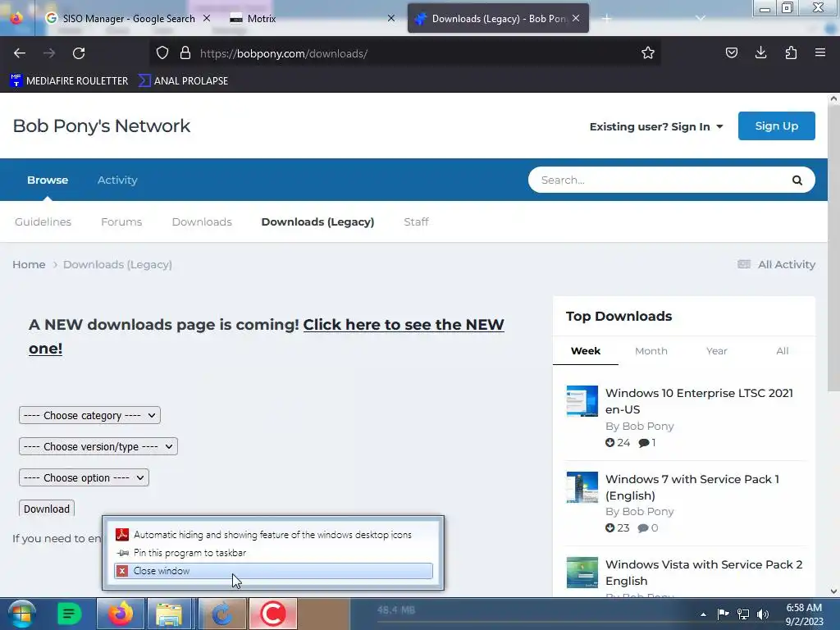
Task: Open tracking protection shield icon
Action: (162, 52)
